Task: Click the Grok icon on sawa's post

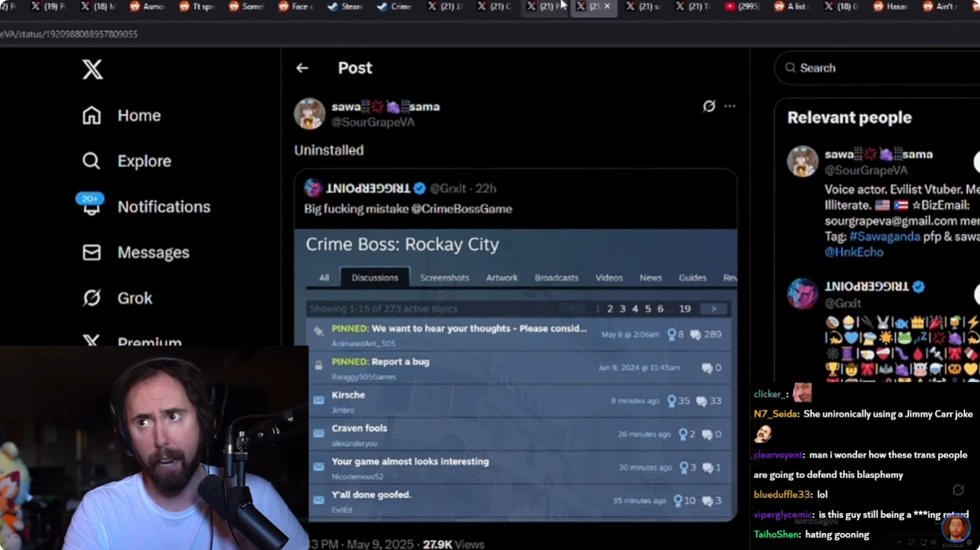Action: point(709,106)
